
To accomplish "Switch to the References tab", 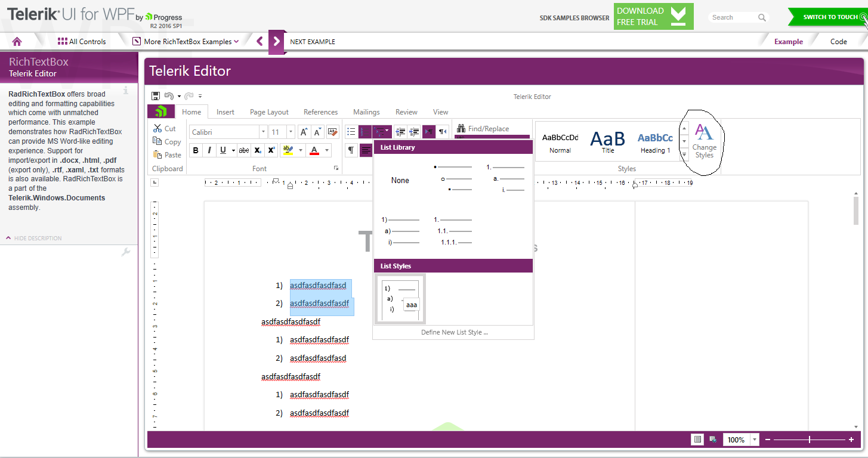I will (320, 112).
